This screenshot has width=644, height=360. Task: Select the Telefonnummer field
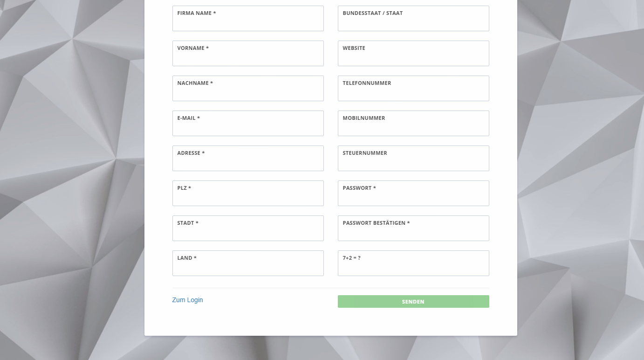point(413,92)
